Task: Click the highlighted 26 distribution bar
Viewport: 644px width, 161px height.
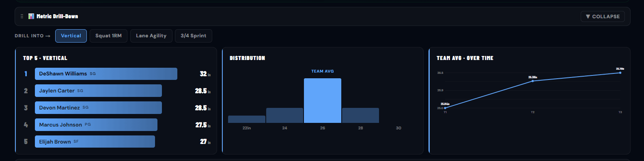Action: click(323, 101)
